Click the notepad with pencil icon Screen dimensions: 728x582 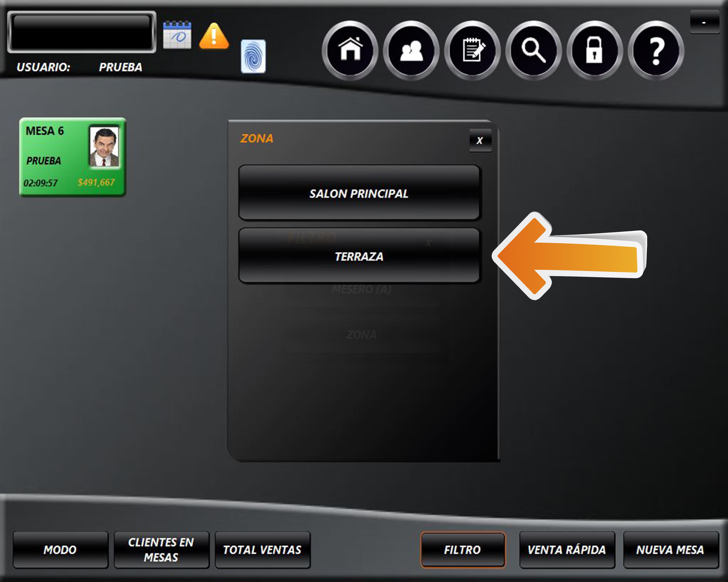(472, 50)
